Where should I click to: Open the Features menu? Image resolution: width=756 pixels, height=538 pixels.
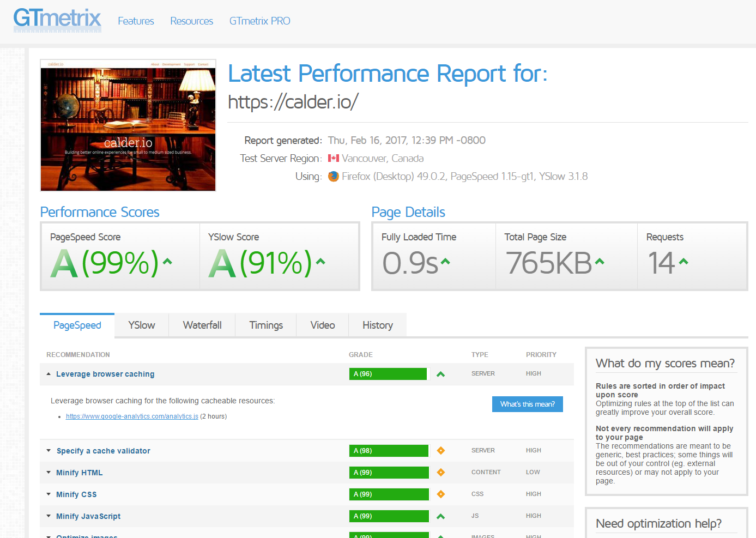(x=136, y=21)
